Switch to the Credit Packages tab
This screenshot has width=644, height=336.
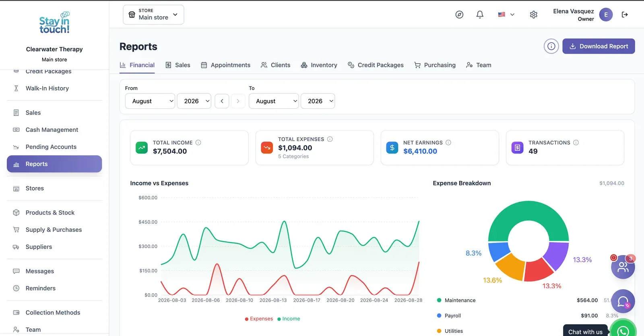point(376,65)
